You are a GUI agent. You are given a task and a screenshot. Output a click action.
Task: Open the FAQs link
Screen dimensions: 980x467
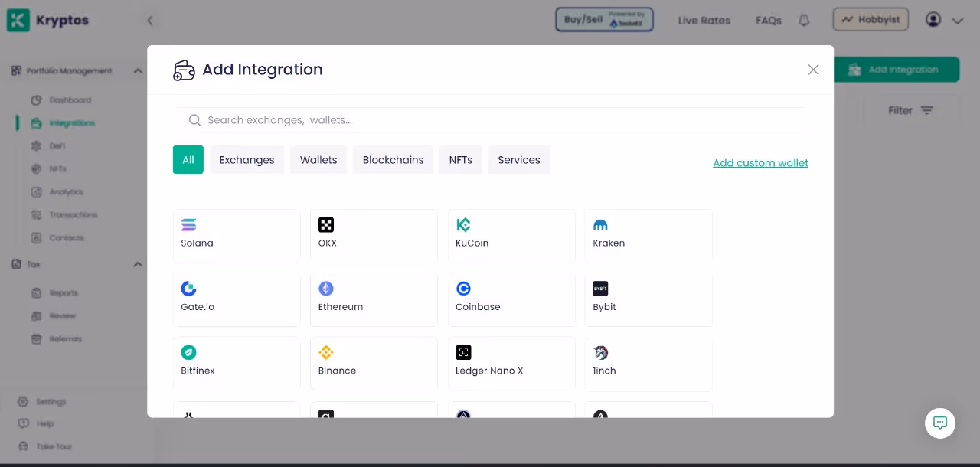click(769, 21)
